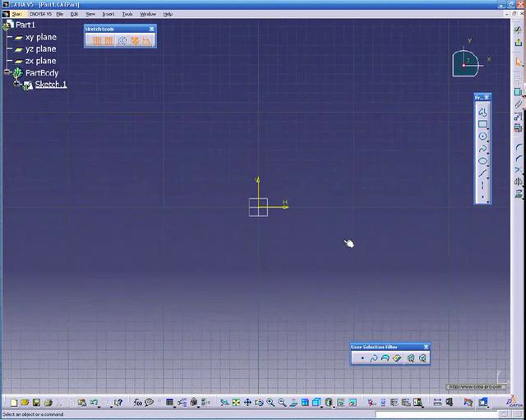Open the Tools menu
The height and width of the screenshot is (420, 526).
[x=127, y=14]
